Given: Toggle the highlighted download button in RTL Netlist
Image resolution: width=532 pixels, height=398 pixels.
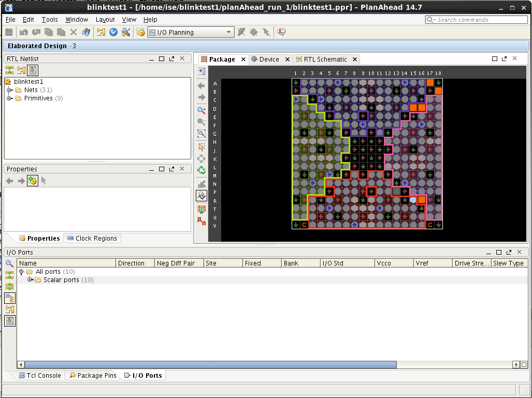Looking at the screenshot, I should click(33, 70).
